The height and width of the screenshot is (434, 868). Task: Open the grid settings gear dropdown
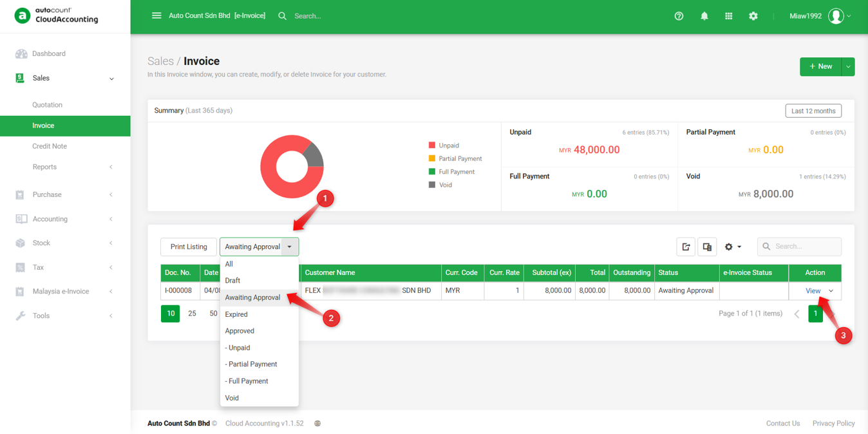[x=733, y=247]
